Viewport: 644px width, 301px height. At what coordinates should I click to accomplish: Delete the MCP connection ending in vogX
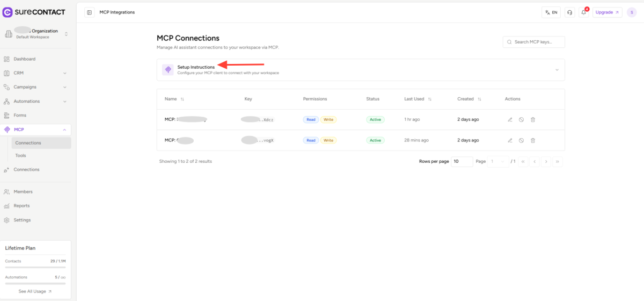coord(533,140)
